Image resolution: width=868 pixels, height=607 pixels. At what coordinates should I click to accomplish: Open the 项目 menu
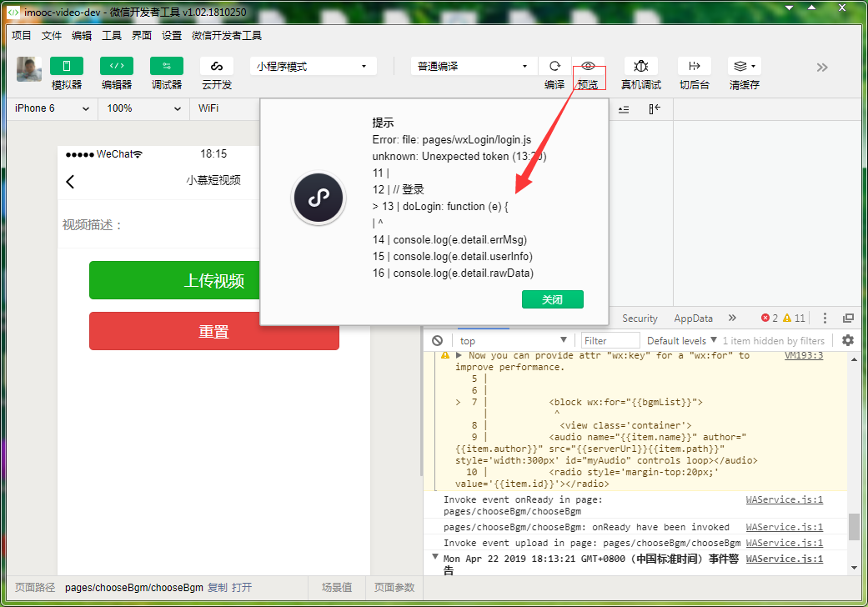22,35
